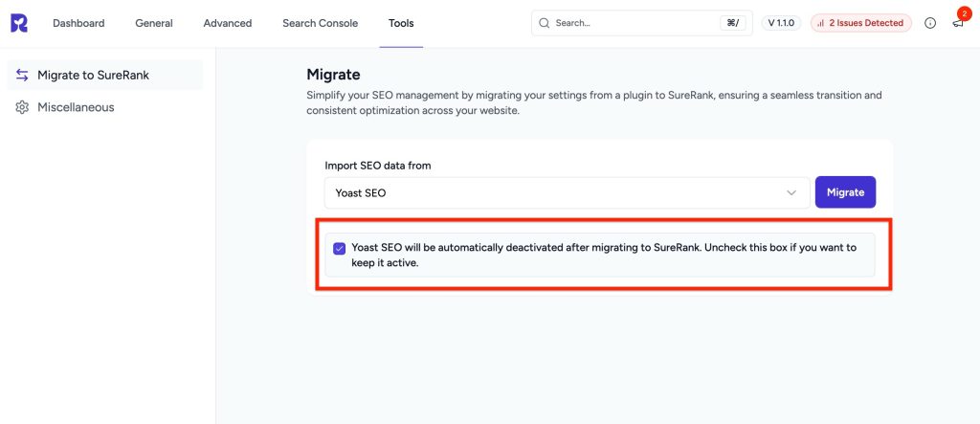Open the Advanced tab
The width and height of the screenshot is (980, 424).
tap(228, 23)
